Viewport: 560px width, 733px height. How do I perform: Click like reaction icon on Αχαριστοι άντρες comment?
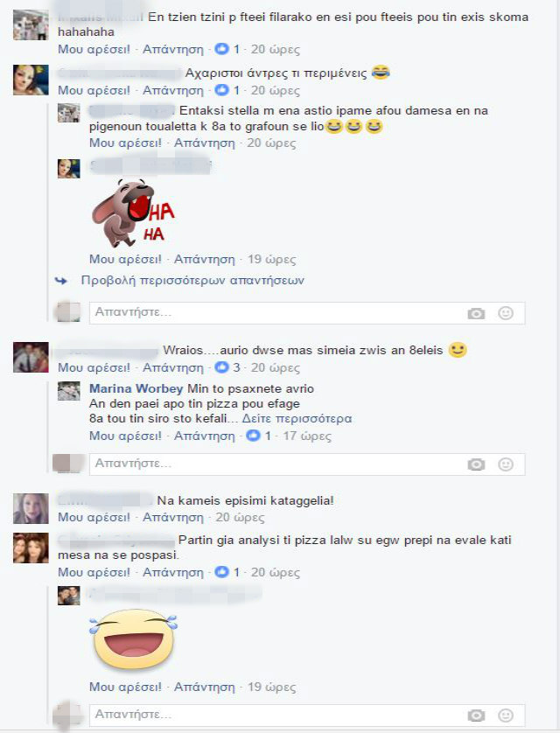(221, 90)
